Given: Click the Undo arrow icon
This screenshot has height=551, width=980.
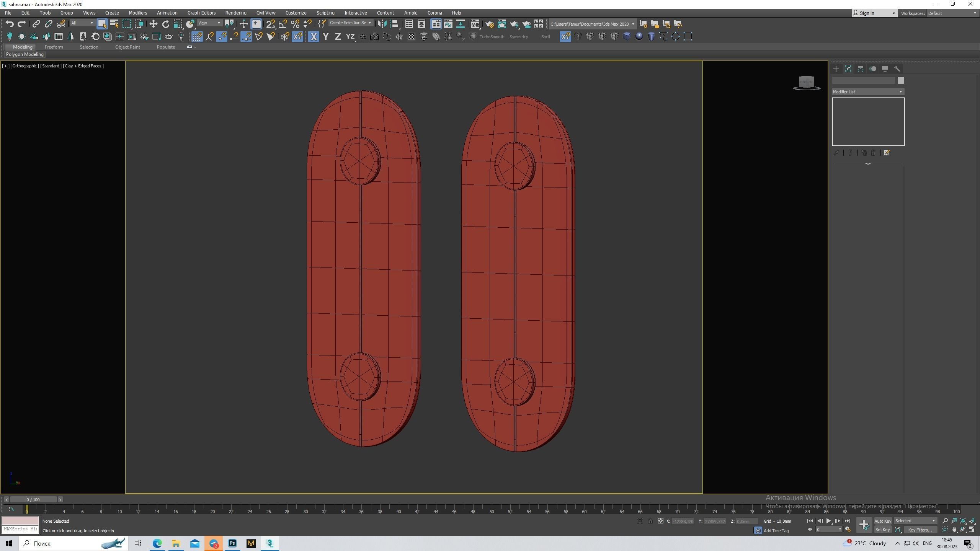Looking at the screenshot, I should (x=10, y=24).
